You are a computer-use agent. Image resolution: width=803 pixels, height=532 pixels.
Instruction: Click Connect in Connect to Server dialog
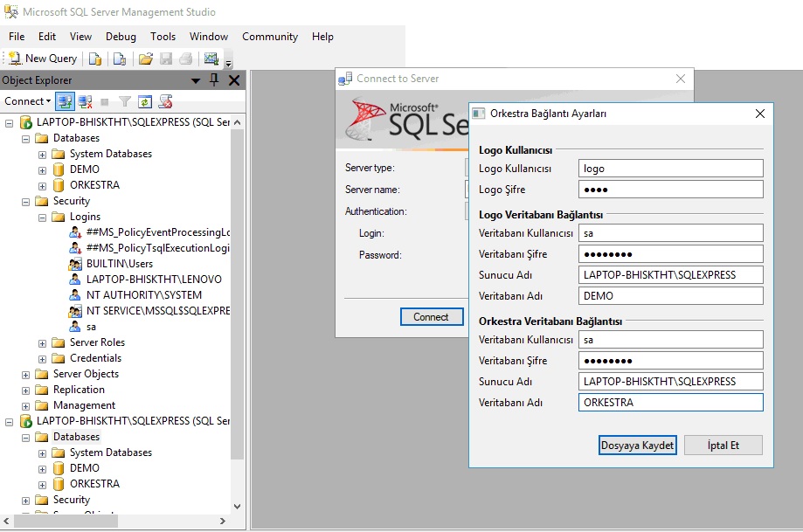pos(431,317)
